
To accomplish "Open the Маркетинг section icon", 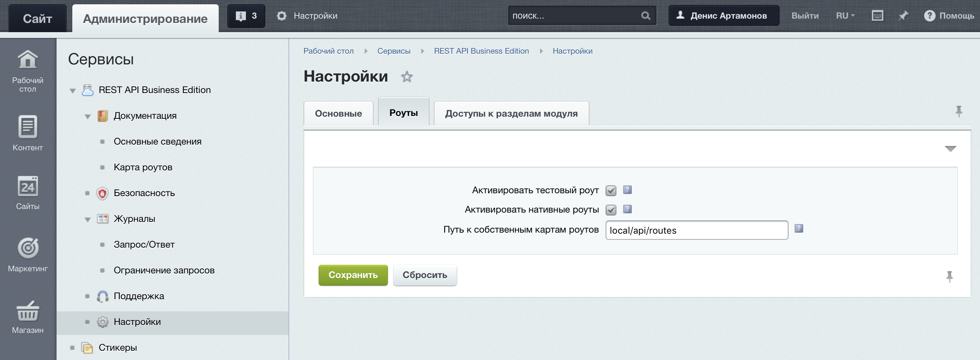I will (28, 248).
